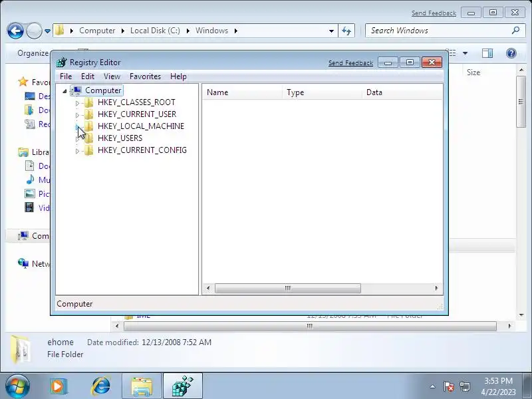Select HKEY_USERS in the tree
Image resolution: width=532 pixels, height=399 pixels.
[120, 138]
